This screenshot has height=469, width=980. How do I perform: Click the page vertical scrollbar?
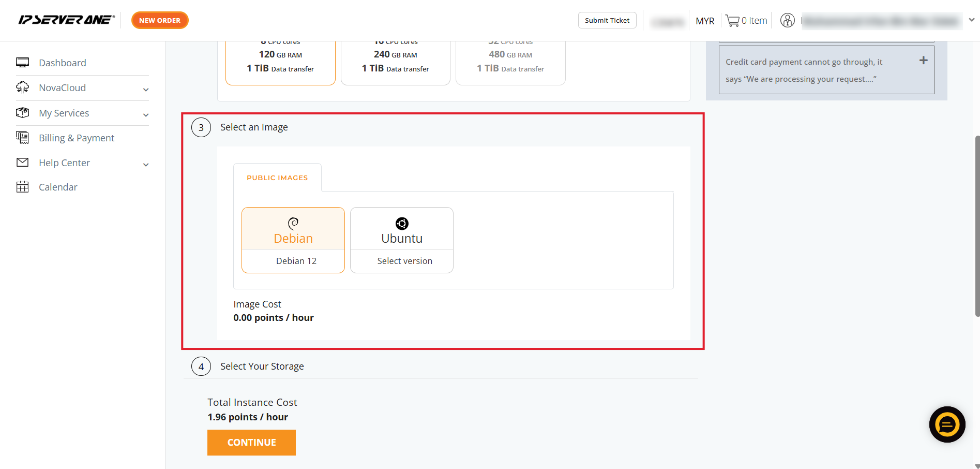click(977, 226)
